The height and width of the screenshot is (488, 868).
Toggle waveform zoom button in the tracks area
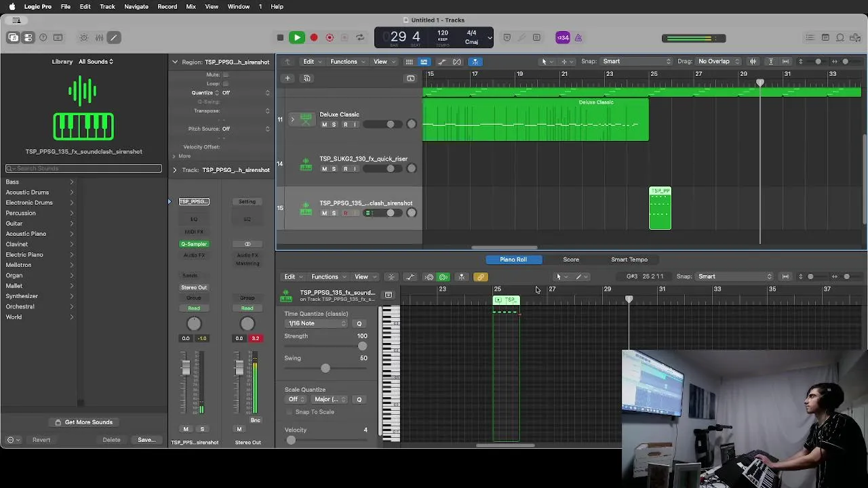(x=753, y=62)
